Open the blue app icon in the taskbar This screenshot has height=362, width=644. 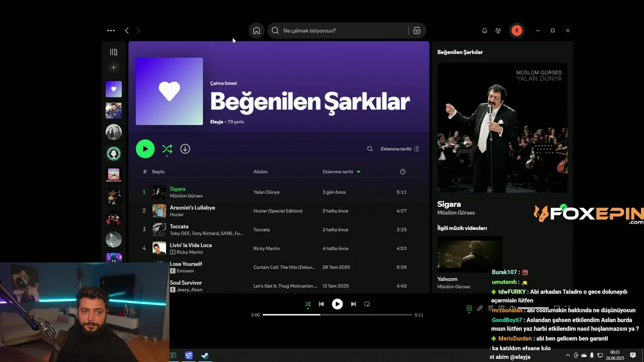(189, 355)
